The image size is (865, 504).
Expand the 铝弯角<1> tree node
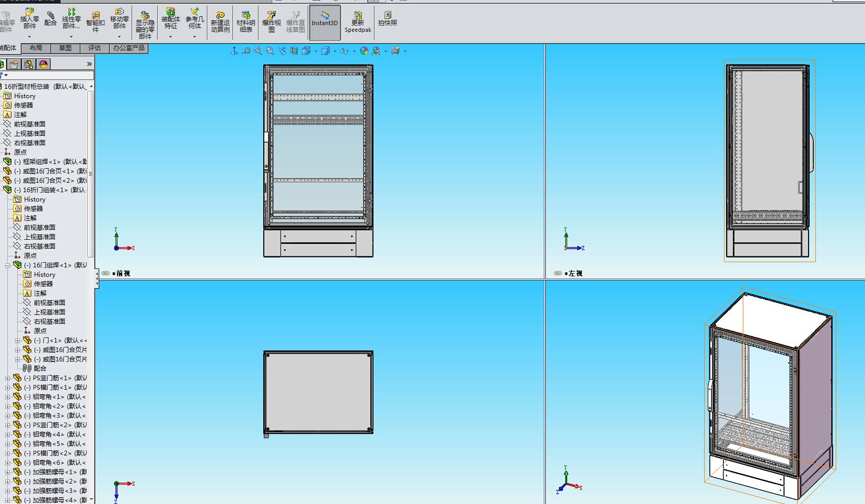pyautogui.click(x=8, y=397)
